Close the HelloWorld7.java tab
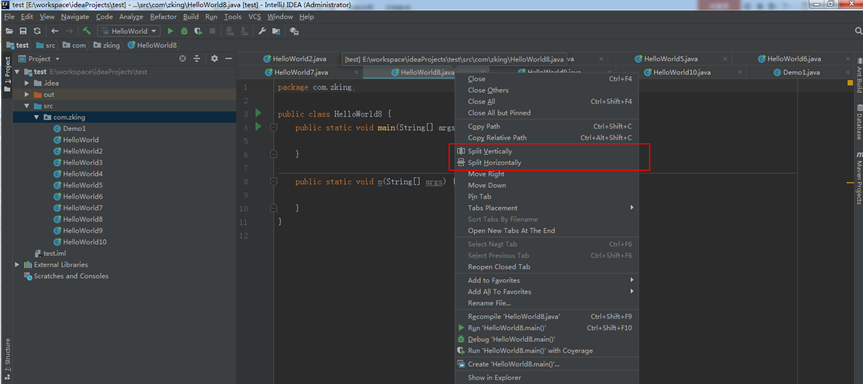The image size is (863, 384). pyautogui.click(x=357, y=72)
